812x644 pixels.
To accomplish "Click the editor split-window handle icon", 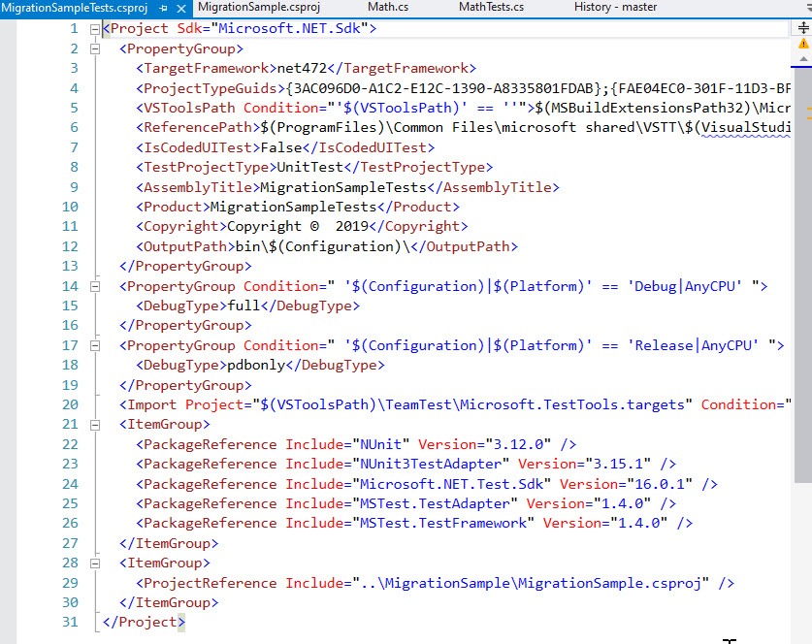I will coord(803,26).
